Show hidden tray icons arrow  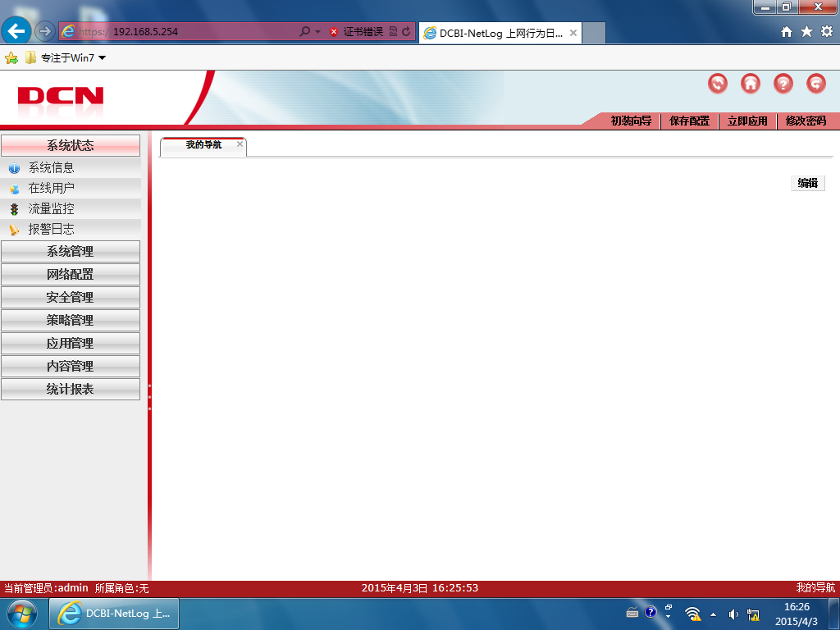tap(713, 614)
